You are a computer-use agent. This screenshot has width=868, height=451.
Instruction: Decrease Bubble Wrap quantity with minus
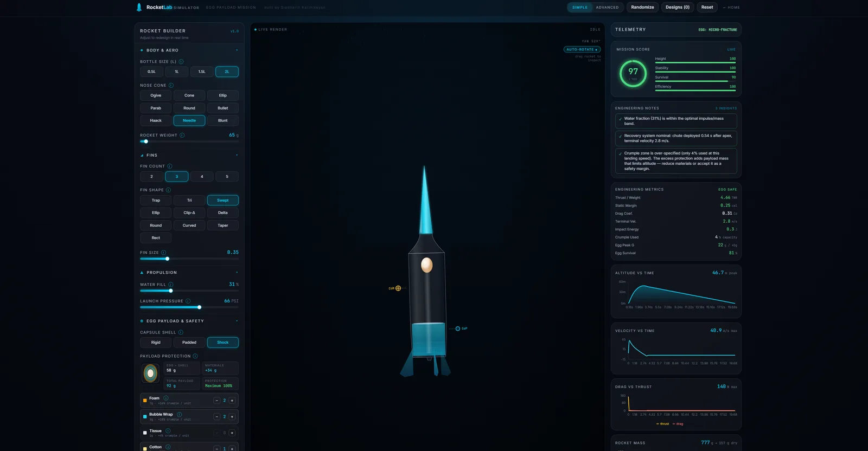click(216, 417)
